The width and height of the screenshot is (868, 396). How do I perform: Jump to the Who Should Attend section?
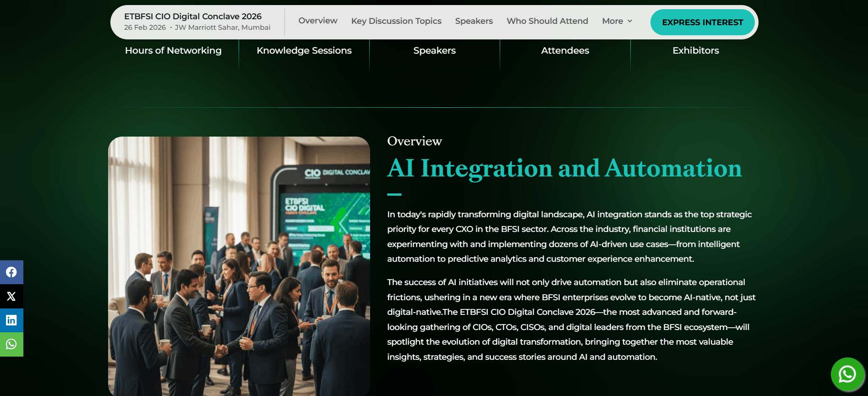click(x=547, y=21)
